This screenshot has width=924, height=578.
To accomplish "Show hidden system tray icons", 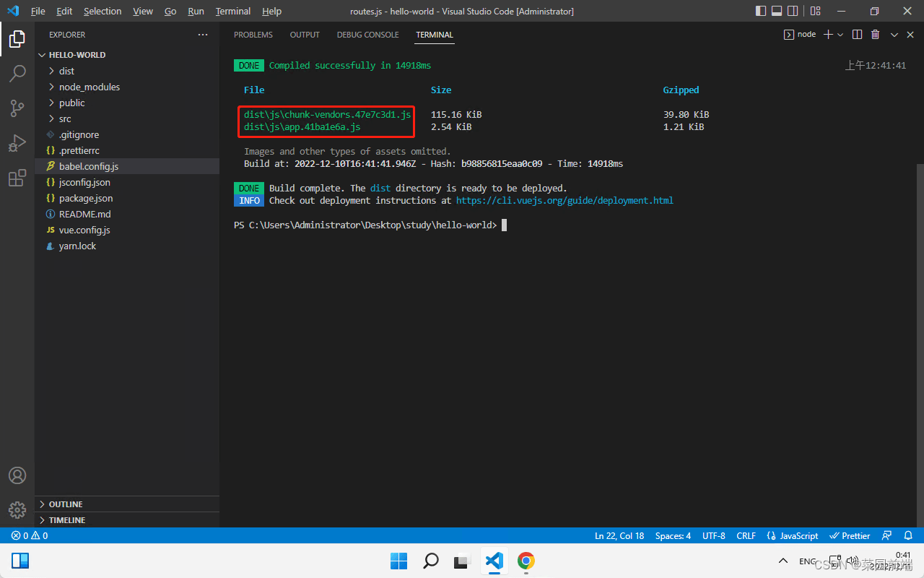I will pos(783,561).
